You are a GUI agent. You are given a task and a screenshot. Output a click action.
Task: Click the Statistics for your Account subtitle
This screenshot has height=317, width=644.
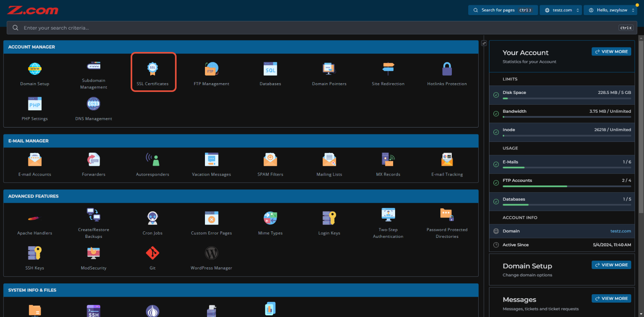[529, 62]
